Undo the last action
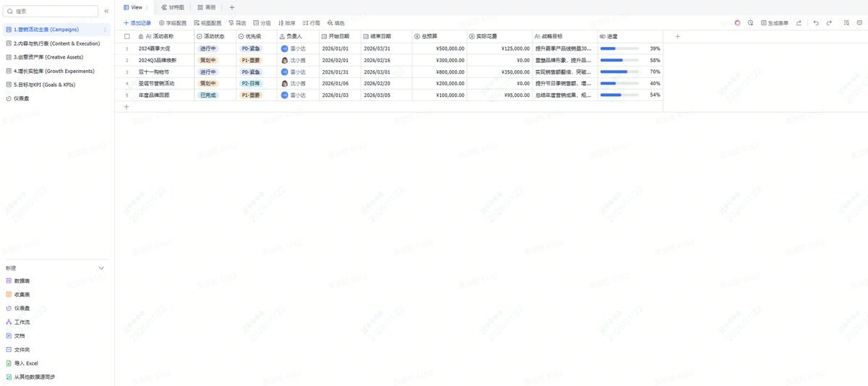This screenshot has width=868, height=386. tap(816, 23)
